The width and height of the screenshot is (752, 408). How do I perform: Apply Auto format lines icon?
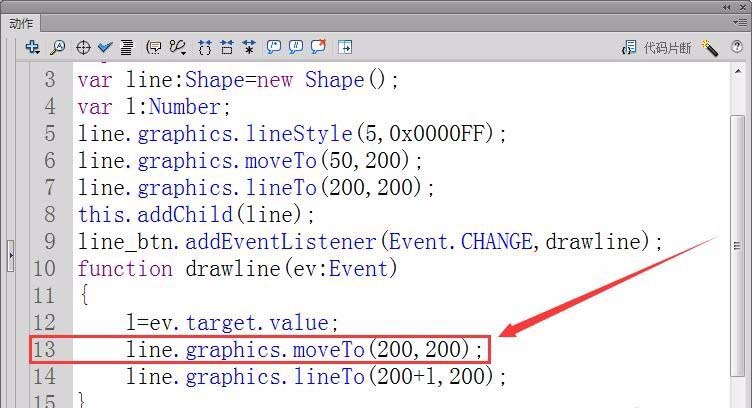127,47
